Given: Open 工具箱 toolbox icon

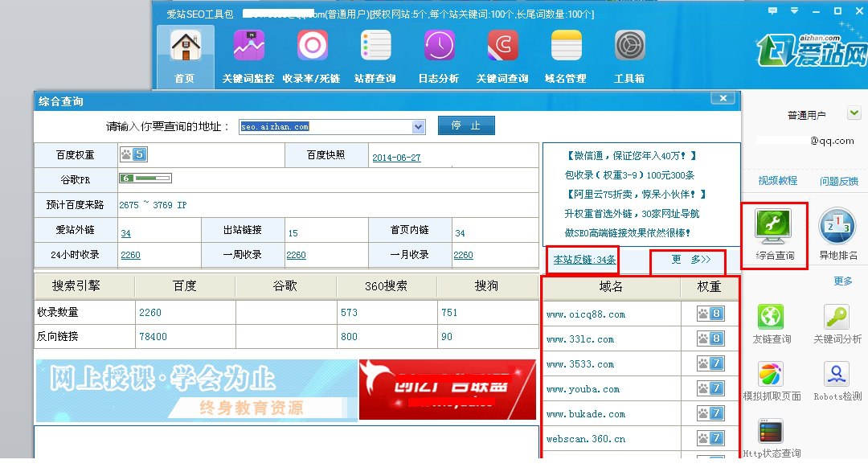Looking at the screenshot, I should click(630, 46).
